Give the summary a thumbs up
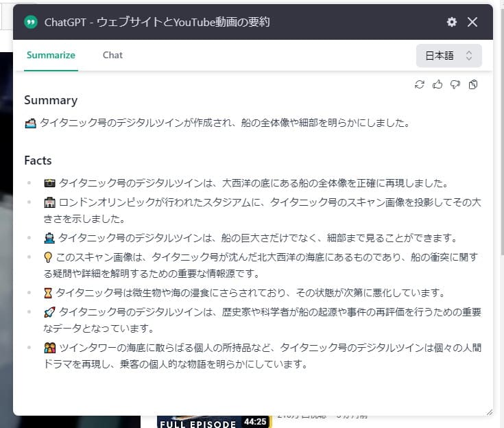504x428 pixels. pos(437,84)
